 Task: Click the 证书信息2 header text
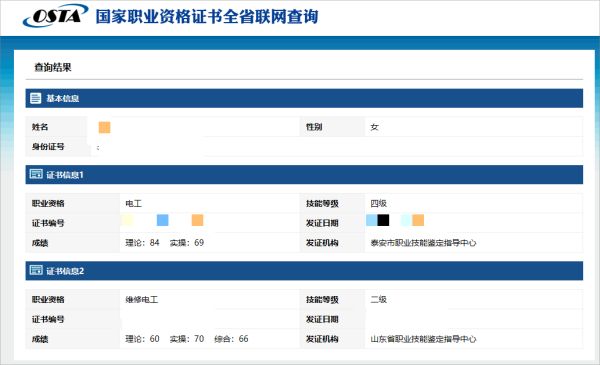coord(65,271)
